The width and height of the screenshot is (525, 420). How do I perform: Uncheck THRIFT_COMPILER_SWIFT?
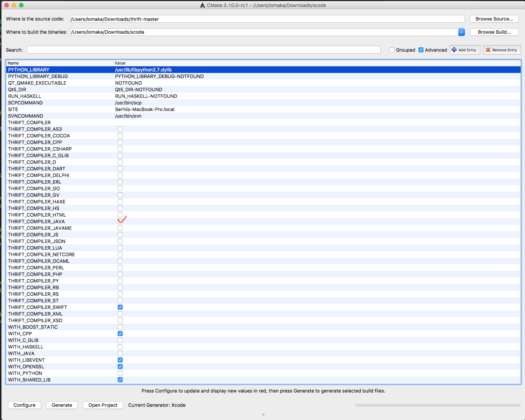pos(120,307)
